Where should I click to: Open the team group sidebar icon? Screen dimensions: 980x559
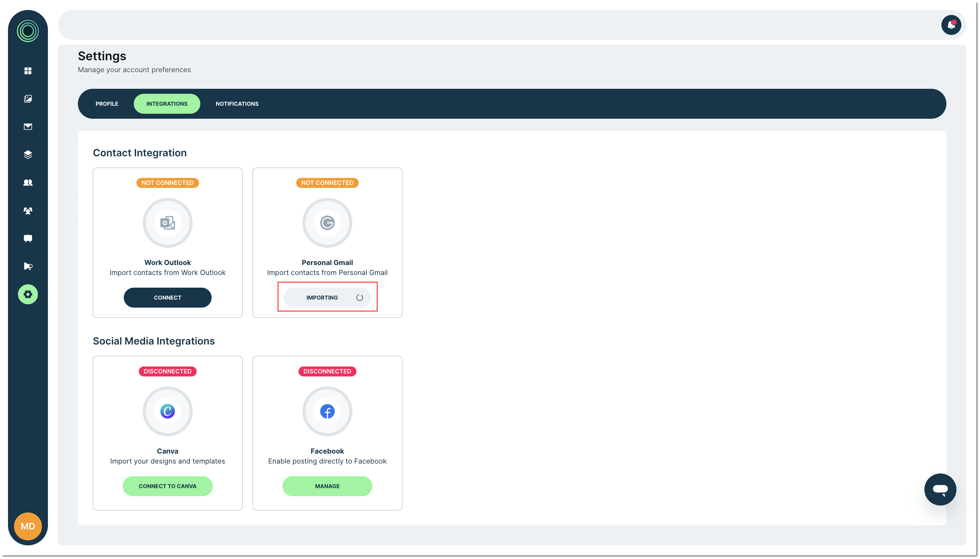pos(28,210)
